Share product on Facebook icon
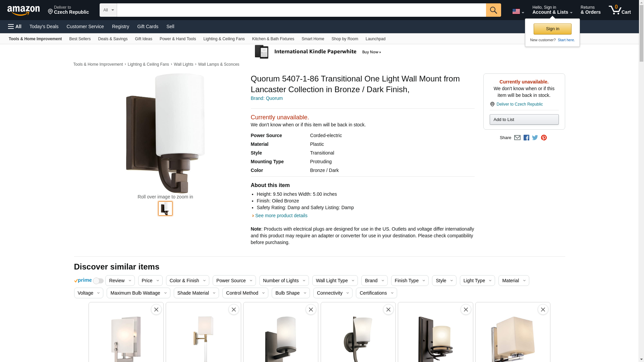Screen dimensions: 644x362 click(526, 138)
